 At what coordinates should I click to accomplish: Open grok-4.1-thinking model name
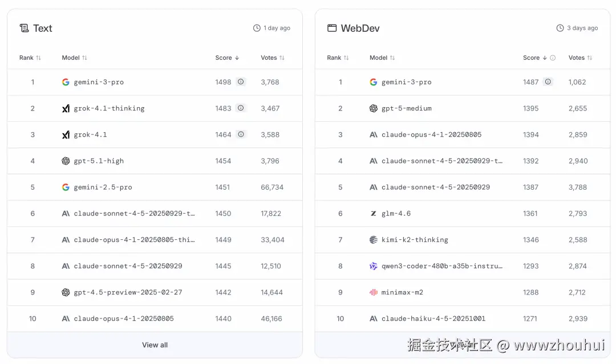tap(109, 108)
